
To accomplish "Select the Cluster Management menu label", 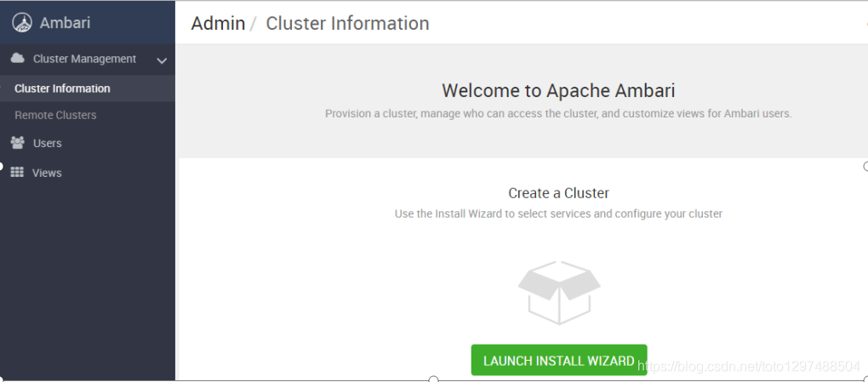I will click(85, 59).
